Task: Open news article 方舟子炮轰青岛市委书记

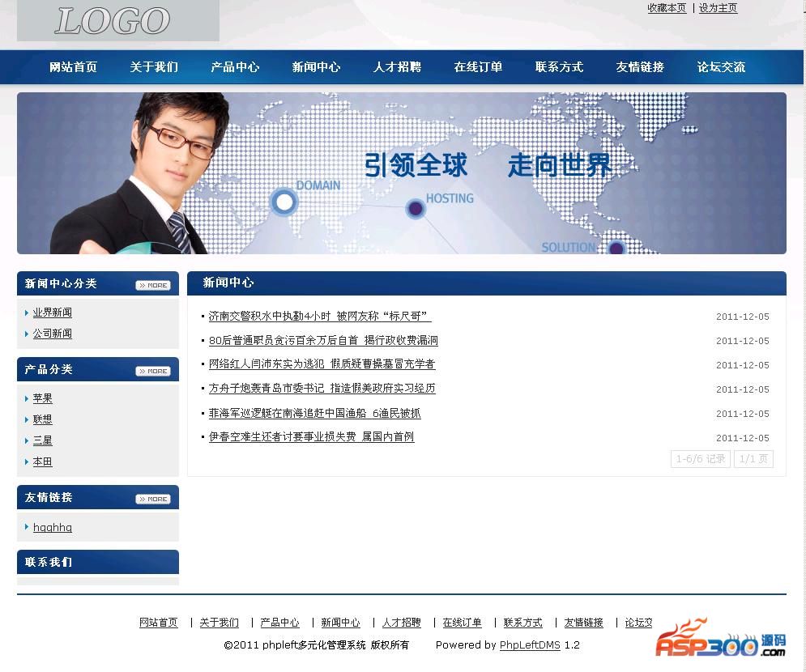Action: (x=322, y=388)
